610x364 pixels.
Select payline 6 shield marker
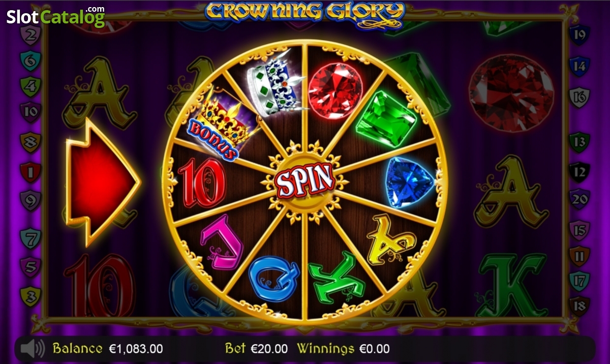(x=30, y=61)
